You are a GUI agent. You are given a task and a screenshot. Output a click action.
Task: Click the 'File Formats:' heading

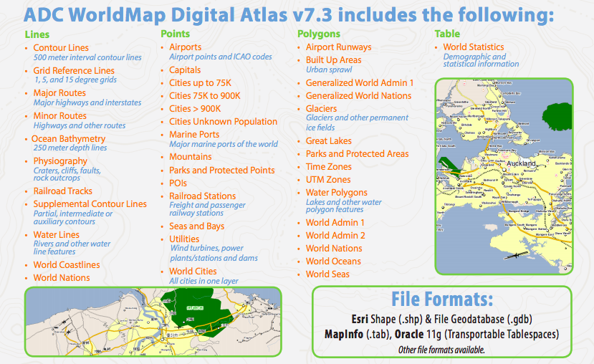442,299
